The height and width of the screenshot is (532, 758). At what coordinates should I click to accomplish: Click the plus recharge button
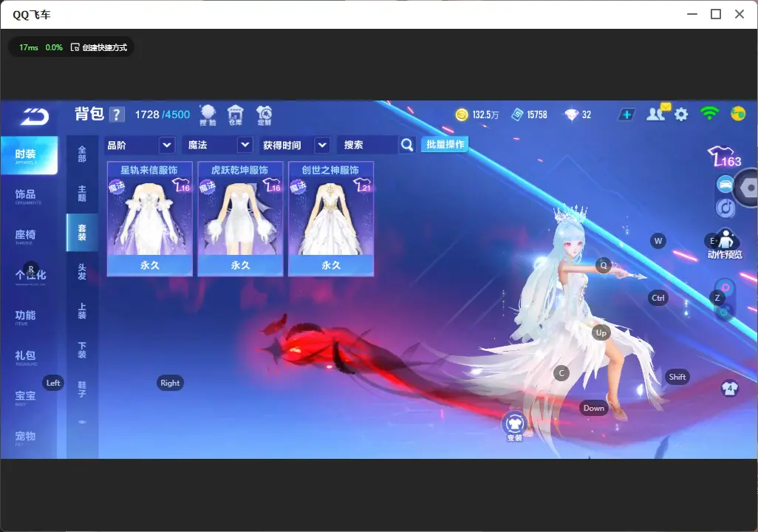coord(626,115)
